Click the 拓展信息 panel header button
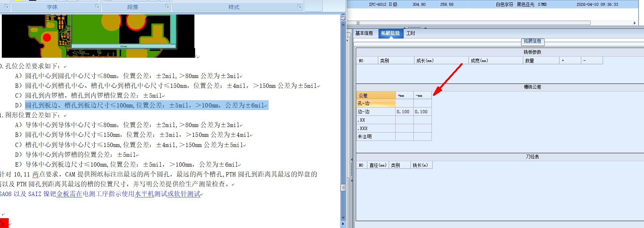 coord(533,41)
